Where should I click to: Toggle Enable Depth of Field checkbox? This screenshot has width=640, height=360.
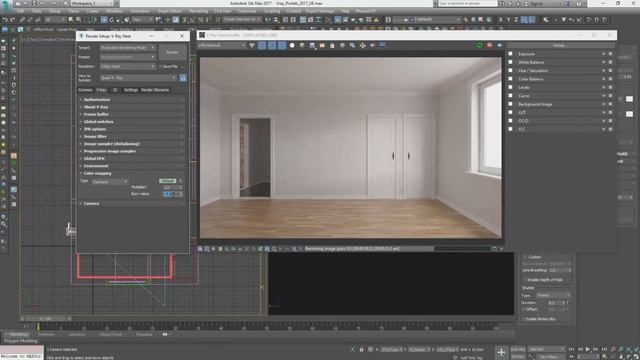click(525, 280)
